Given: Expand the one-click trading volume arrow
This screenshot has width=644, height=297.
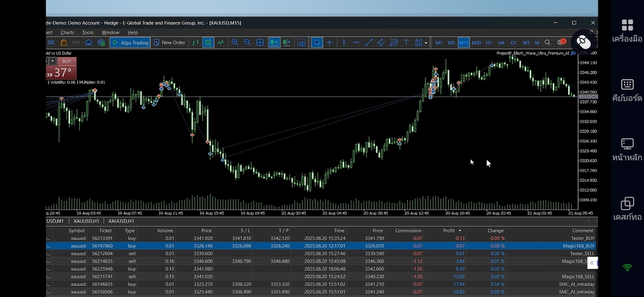Looking at the screenshot, I should pyautogui.click(x=52, y=61).
